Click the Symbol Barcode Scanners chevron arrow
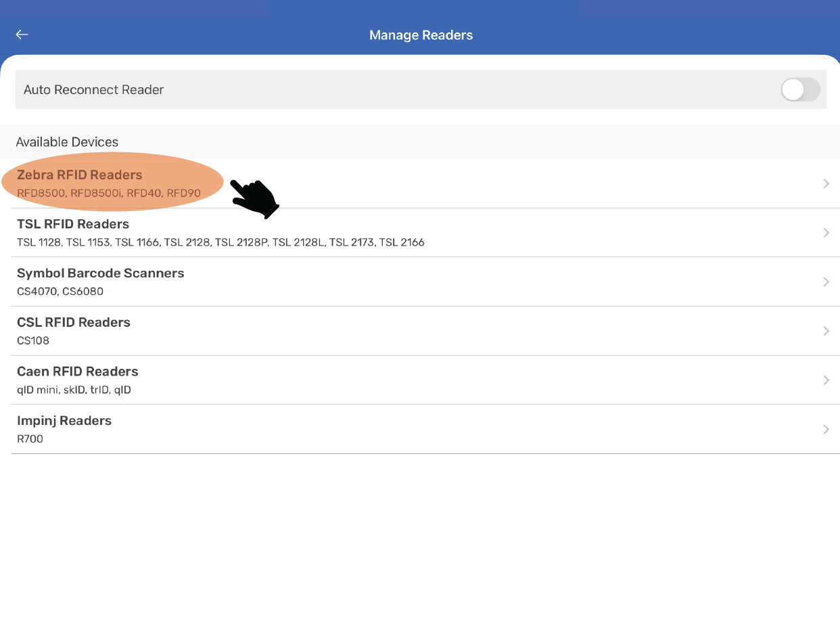This screenshot has height=632, width=840. pos(826,282)
